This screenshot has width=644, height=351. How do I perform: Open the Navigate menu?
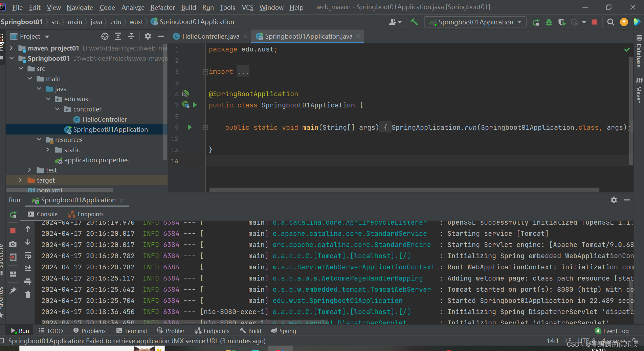tap(80, 7)
